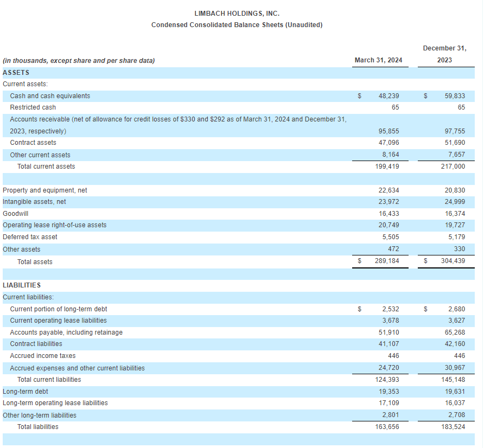Click the Total current assets label
Viewport: 484px width, 448px height.
[46, 167]
